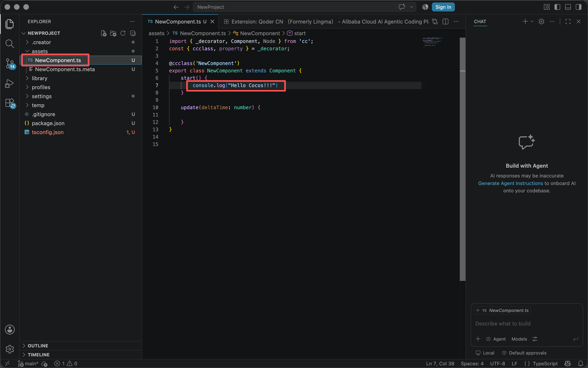This screenshot has height=368, width=588.
Task: Click the editor vertical scrollbar
Action: pos(462,159)
